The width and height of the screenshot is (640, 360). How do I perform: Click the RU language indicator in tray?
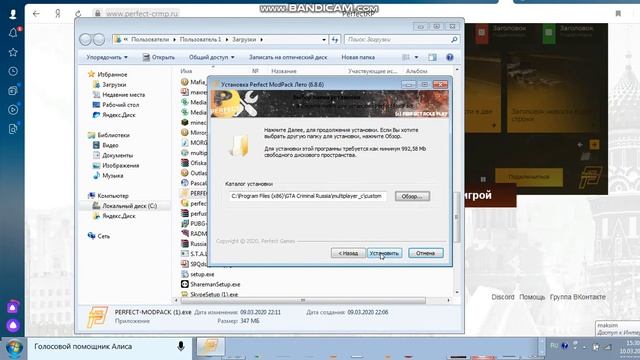coord(554,345)
